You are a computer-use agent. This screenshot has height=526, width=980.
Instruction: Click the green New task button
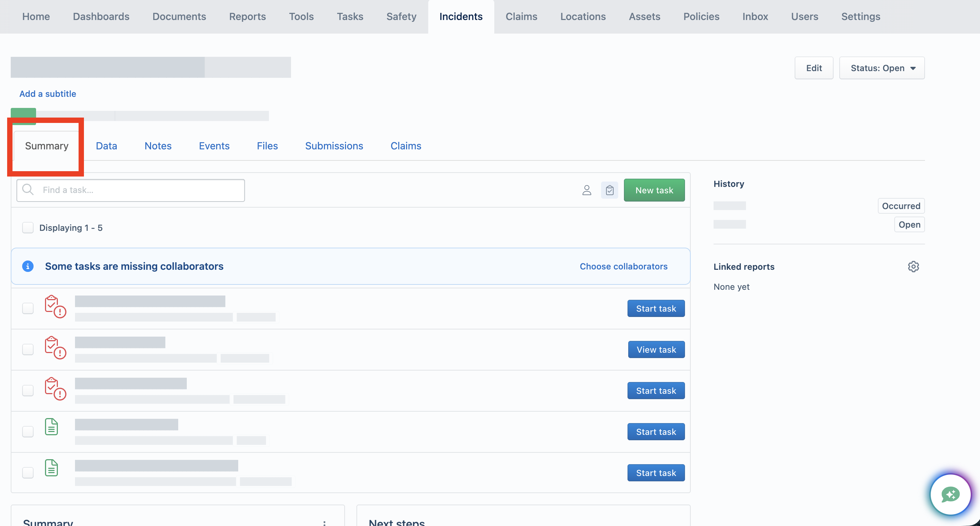pos(654,190)
